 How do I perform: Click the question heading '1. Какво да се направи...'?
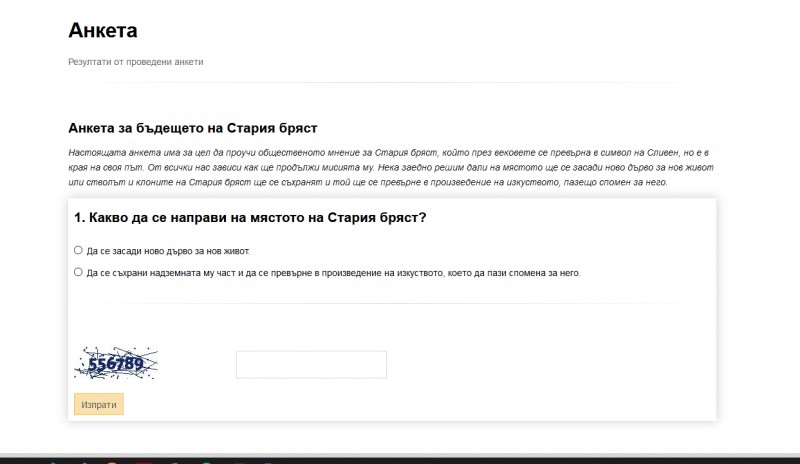250,217
